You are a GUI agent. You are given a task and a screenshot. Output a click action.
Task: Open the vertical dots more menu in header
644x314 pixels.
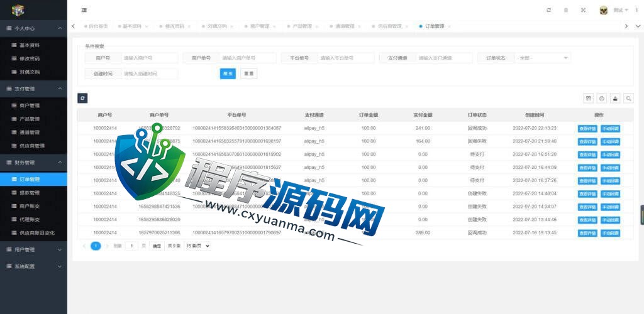tap(636, 10)
